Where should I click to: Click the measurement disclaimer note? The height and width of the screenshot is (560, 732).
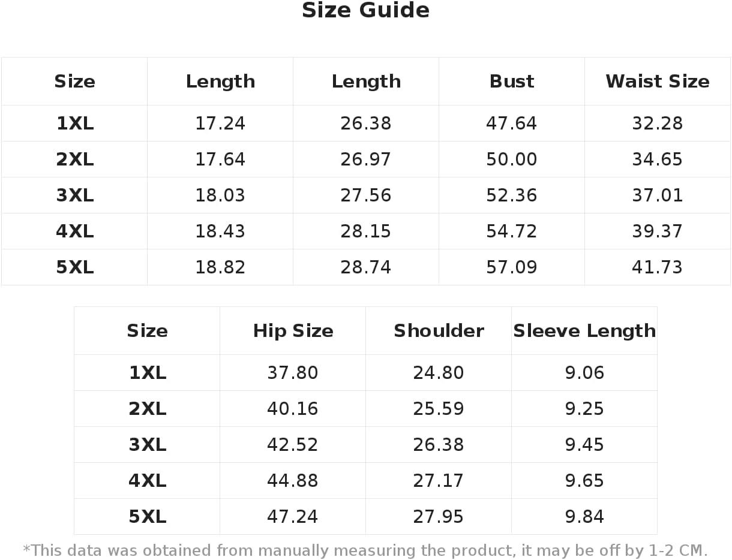[365, 550]
